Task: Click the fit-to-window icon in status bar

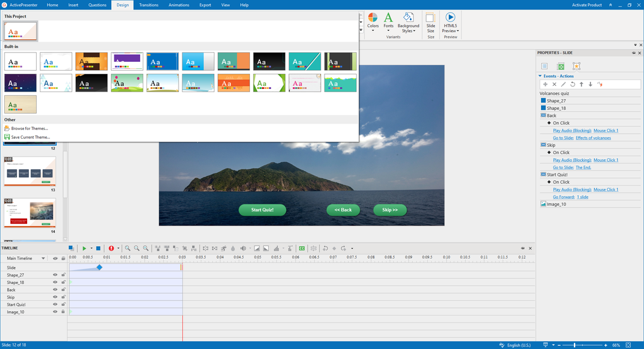Action: 628,345
